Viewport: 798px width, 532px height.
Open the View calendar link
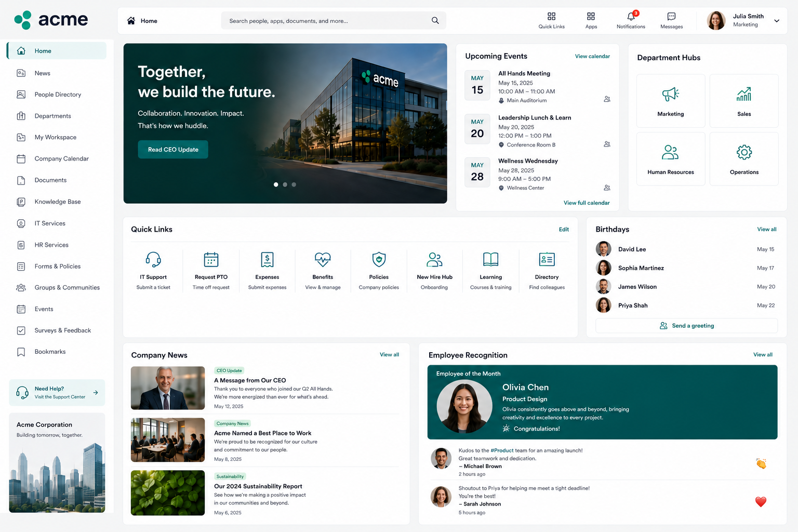pos(592,56)
